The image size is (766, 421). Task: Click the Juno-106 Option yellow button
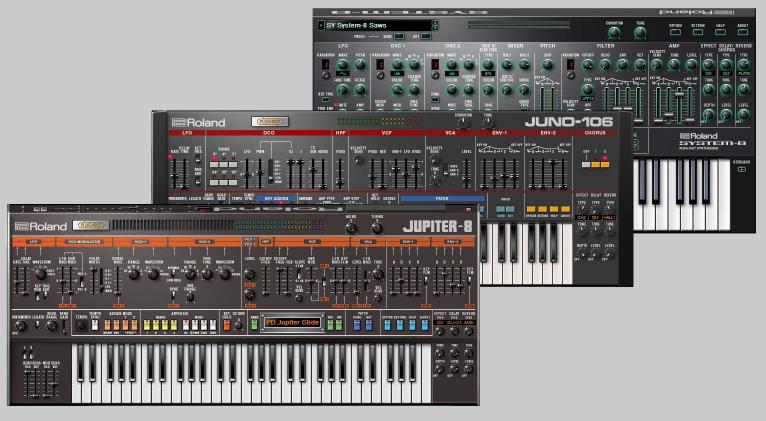pos(531,209)
